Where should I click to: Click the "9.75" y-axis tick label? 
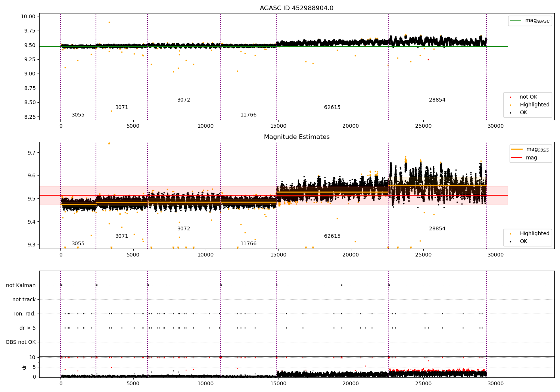coord(29,31)
